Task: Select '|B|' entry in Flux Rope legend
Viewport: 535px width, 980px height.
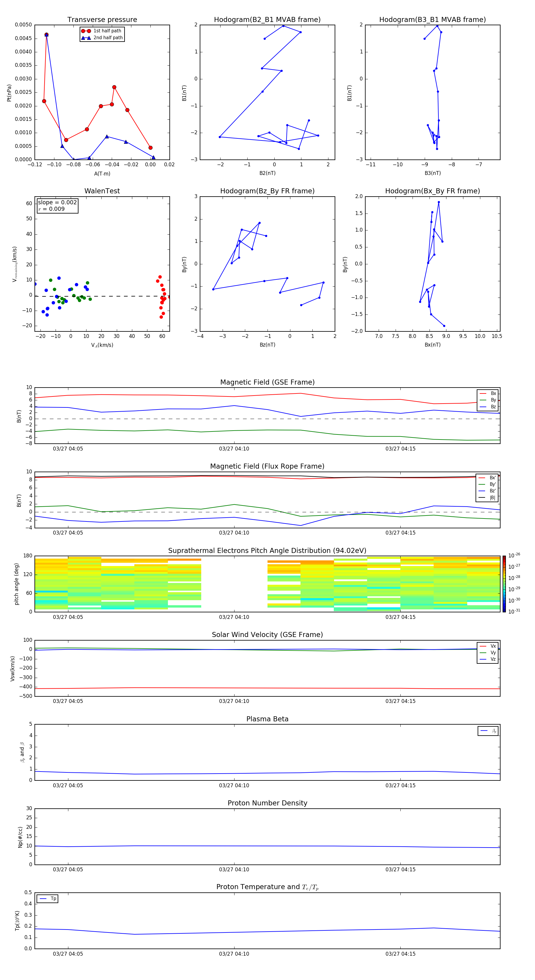Action: pyautogui.click(x=487, y=498)
